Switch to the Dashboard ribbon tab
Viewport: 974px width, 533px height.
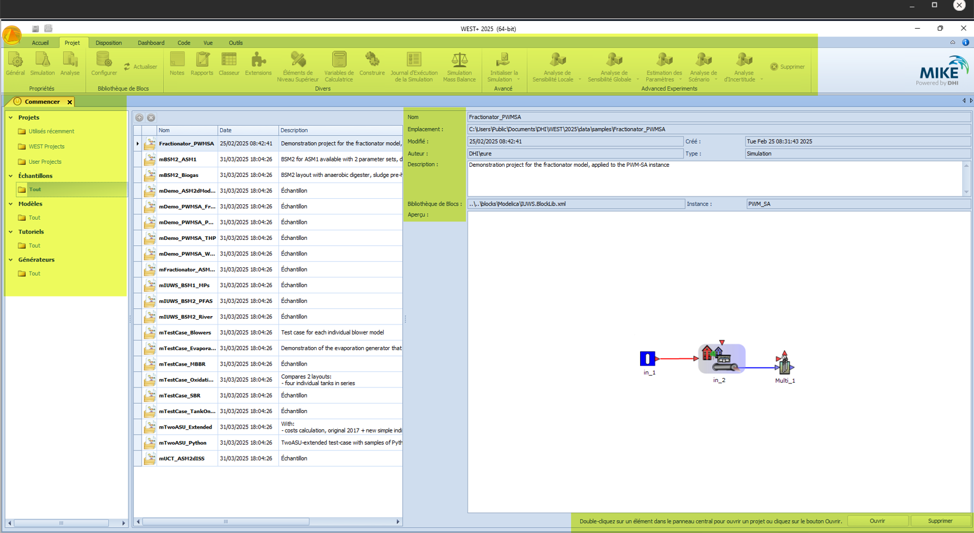pos(151,43)
